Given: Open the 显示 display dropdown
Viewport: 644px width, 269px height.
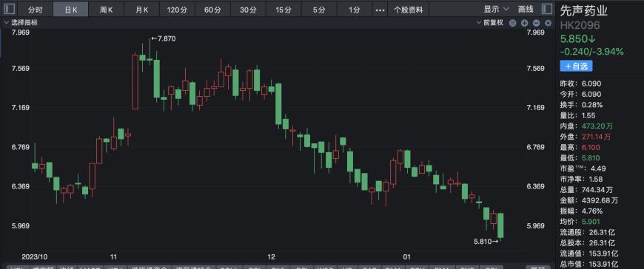Looking at the screenshot, I should (x=496, y=9).
